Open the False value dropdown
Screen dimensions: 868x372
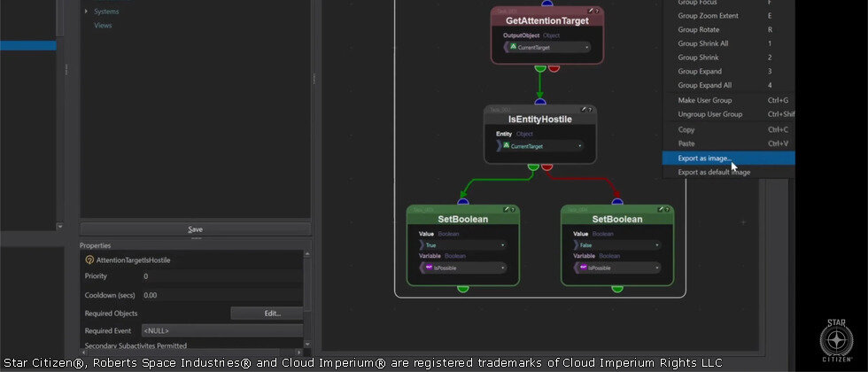tap(657, 244)
